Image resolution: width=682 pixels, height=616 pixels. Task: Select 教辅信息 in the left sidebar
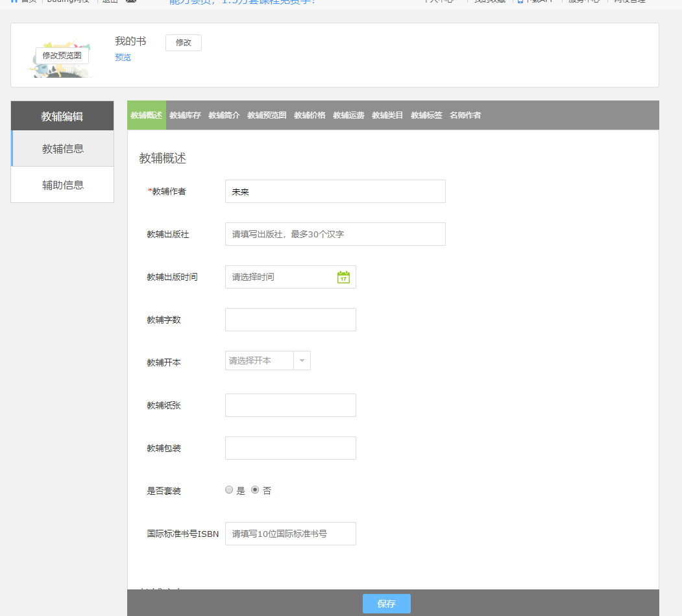click(x=63, y=148)
